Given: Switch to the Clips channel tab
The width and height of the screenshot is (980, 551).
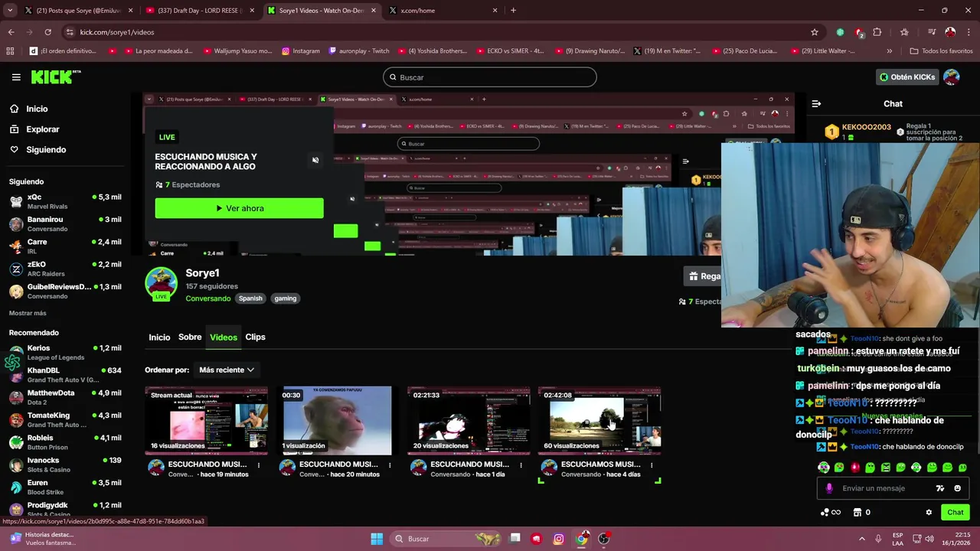Looking at the screenshot, I should (x=255, y=337).
